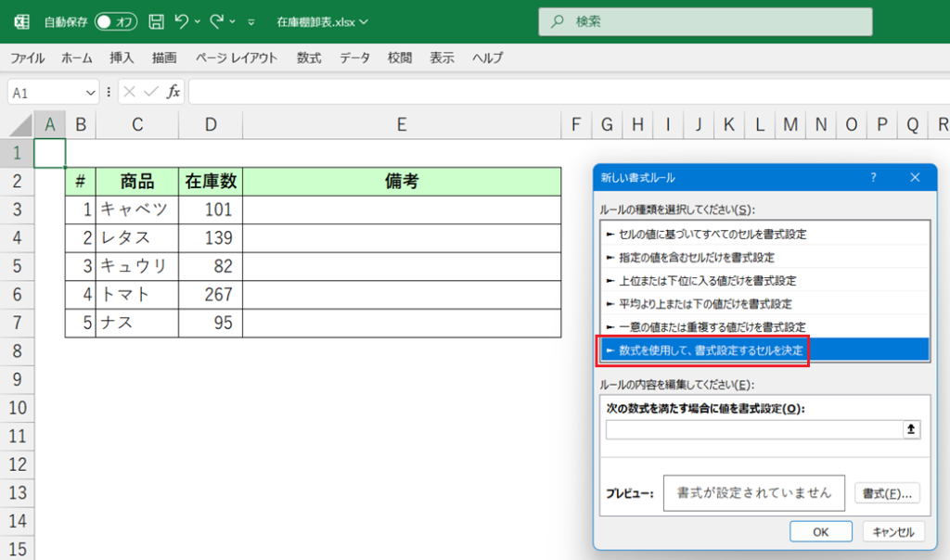Click the 備考 header cell
This screenshot has width=950, height=560.
pyautogui.click(x=402, y=181)
